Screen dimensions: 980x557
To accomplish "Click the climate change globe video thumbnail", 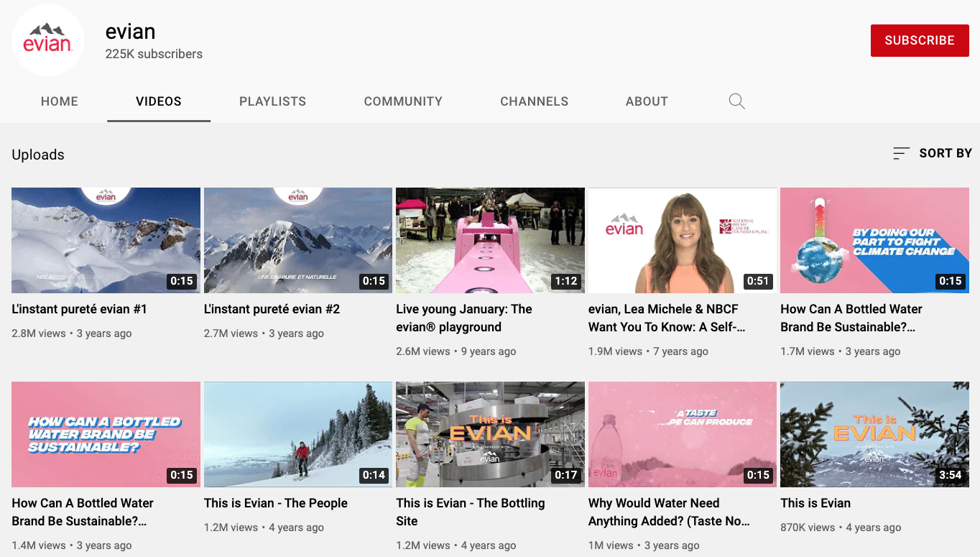I will (874, 240).
